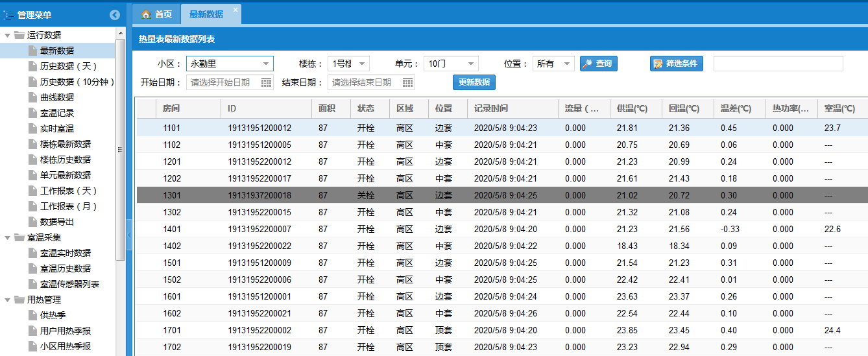Click the 查询 search button
868x356 pixels.
(598, 64)
